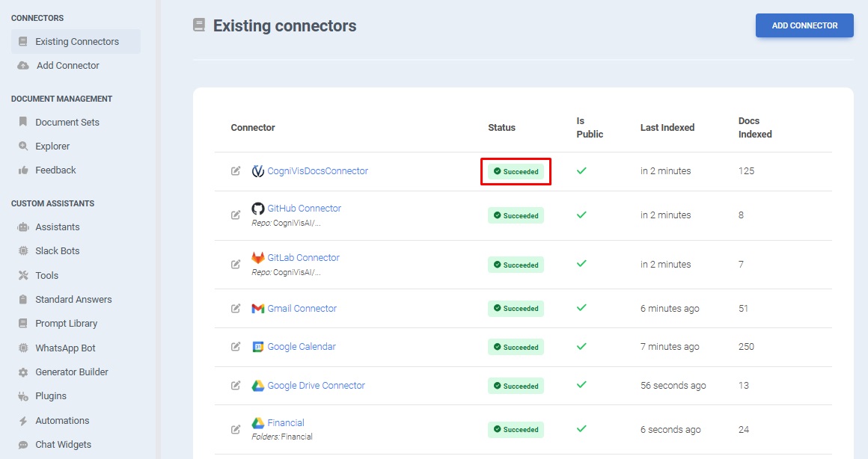Click the thumbs-up icon beside Feedback
The image size is (868, 459).
coord(23,170)
